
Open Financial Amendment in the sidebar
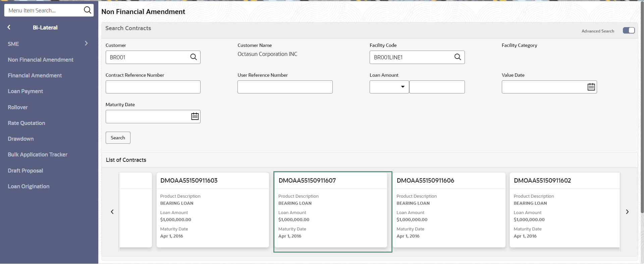35,75
